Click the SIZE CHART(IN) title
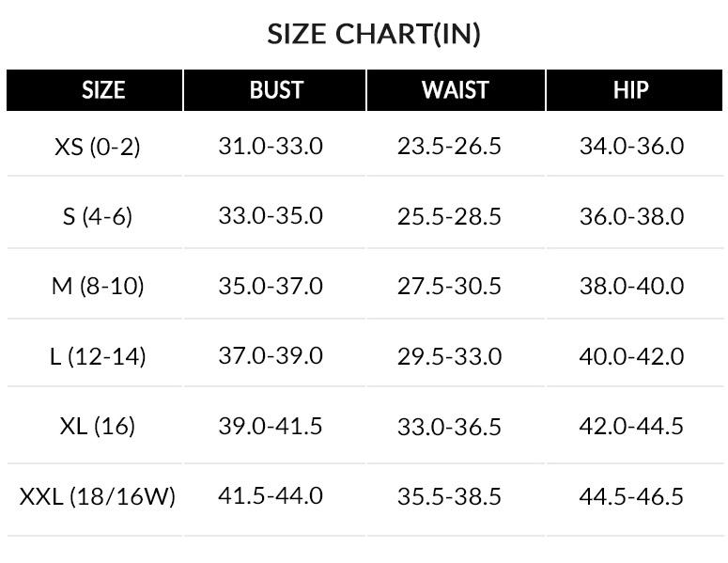The height and width of the screenshot is (563, 728). [x=374, y=35]
